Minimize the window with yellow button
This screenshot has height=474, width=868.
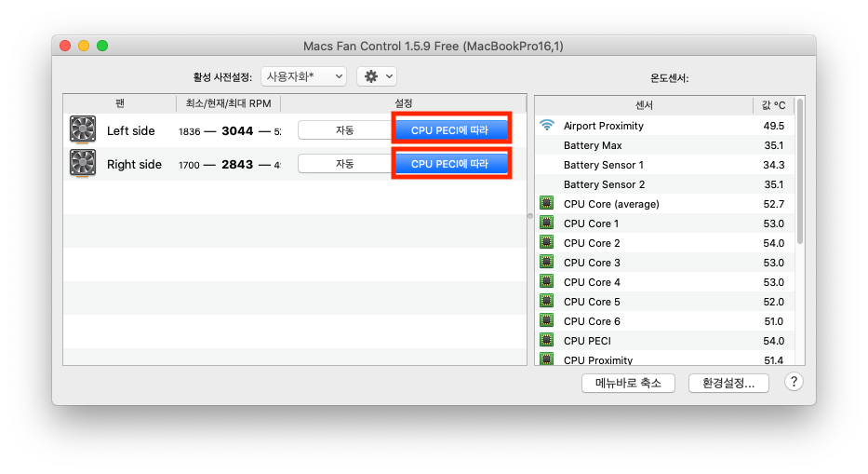84,46
